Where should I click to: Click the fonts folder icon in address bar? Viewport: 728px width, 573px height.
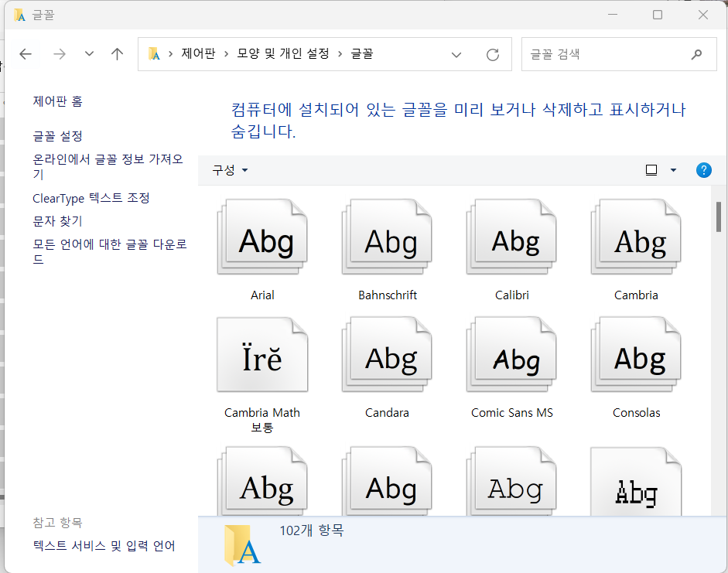154,54
